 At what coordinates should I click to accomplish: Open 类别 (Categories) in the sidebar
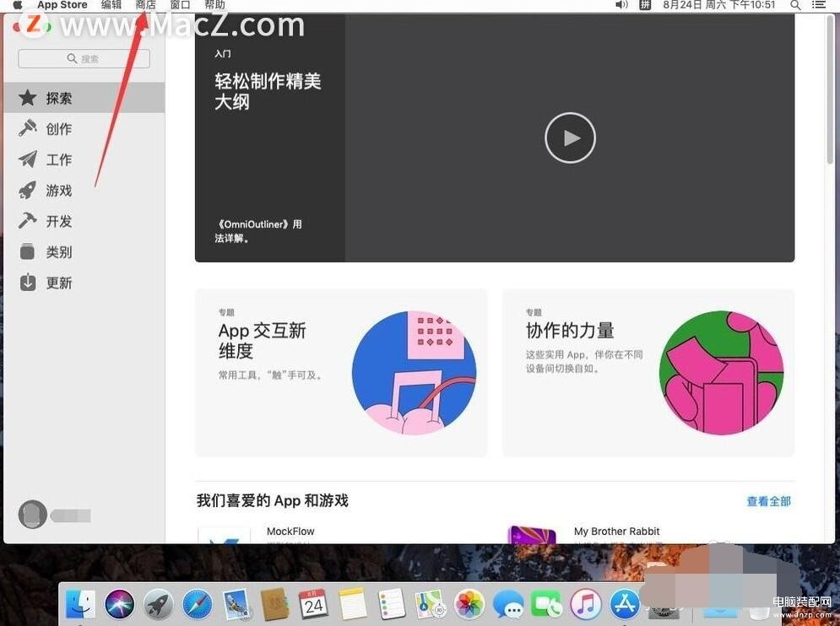(58, 252)
